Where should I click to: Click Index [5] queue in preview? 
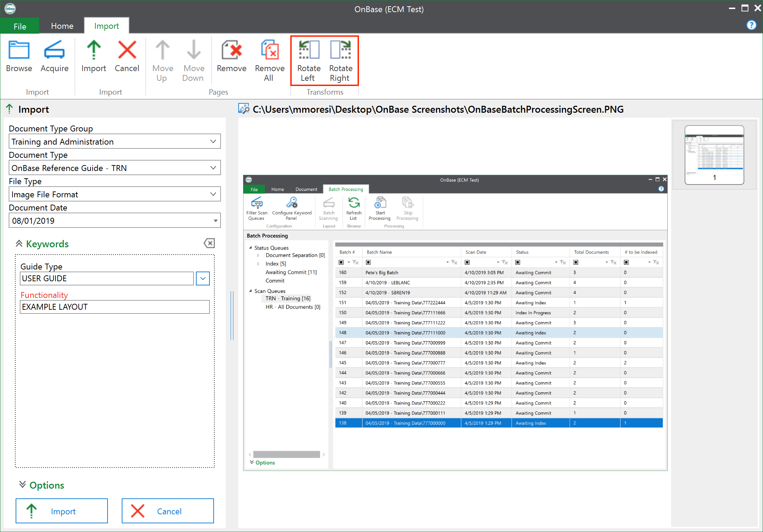(x=276, y=264)
